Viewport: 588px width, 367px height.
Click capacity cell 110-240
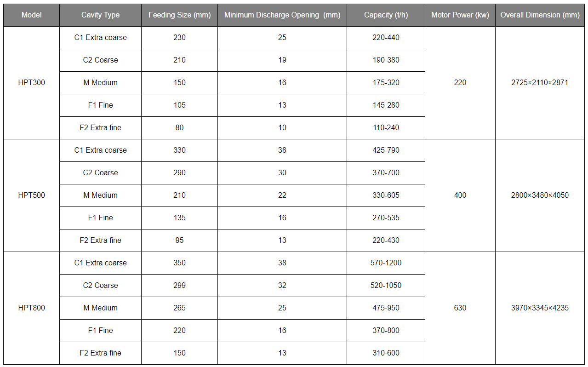[x=386, y=128]
